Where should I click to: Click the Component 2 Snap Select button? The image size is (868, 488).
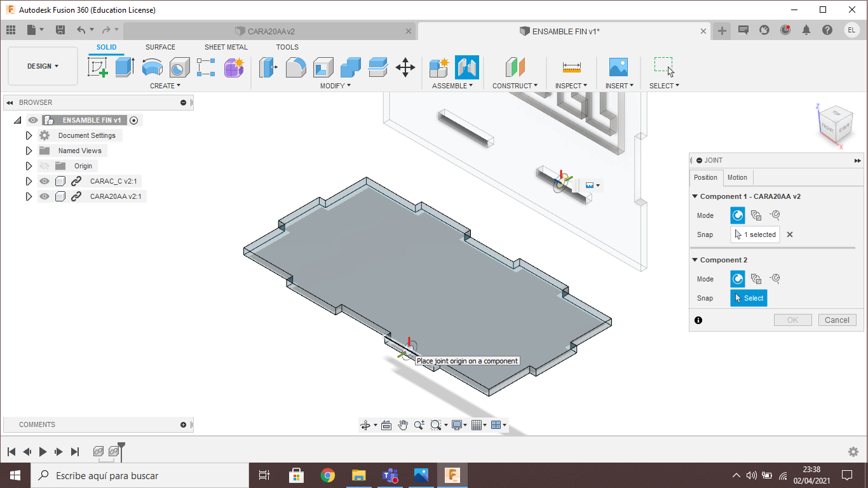749,298
